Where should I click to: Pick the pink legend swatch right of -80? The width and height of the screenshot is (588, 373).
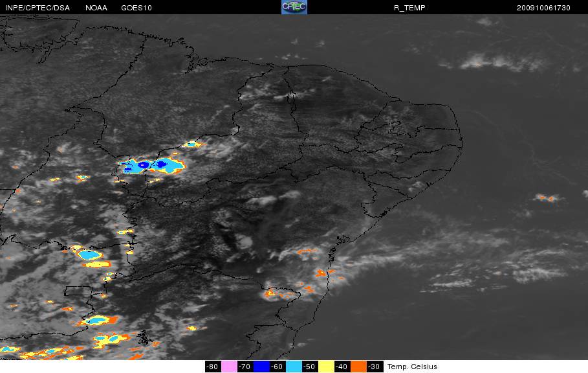[x=229, y=367]
